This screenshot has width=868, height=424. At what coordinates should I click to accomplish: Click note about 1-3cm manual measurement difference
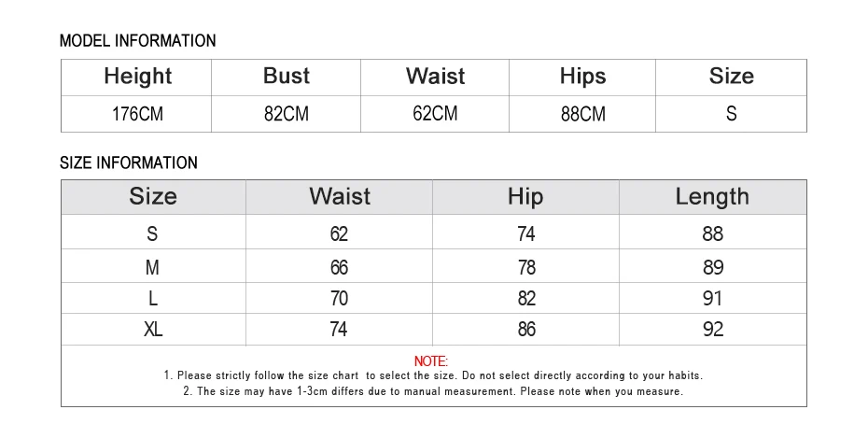[433, 391]
